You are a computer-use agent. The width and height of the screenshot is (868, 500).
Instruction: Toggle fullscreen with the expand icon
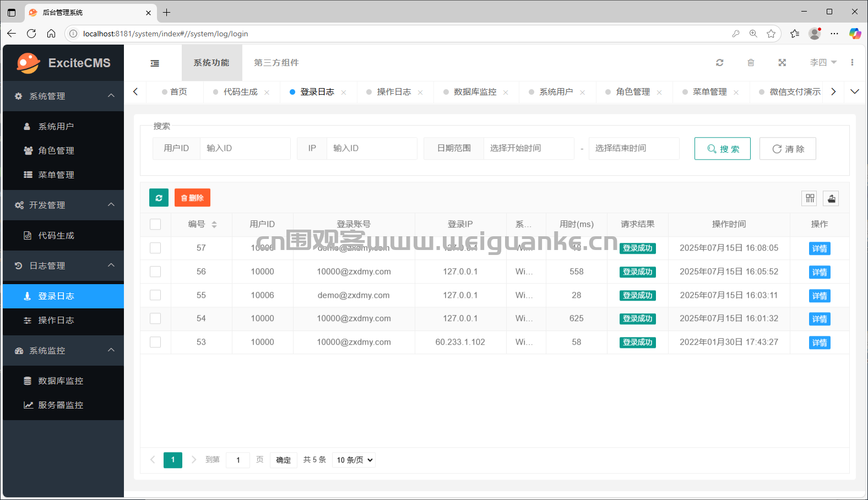coord(782,63)
